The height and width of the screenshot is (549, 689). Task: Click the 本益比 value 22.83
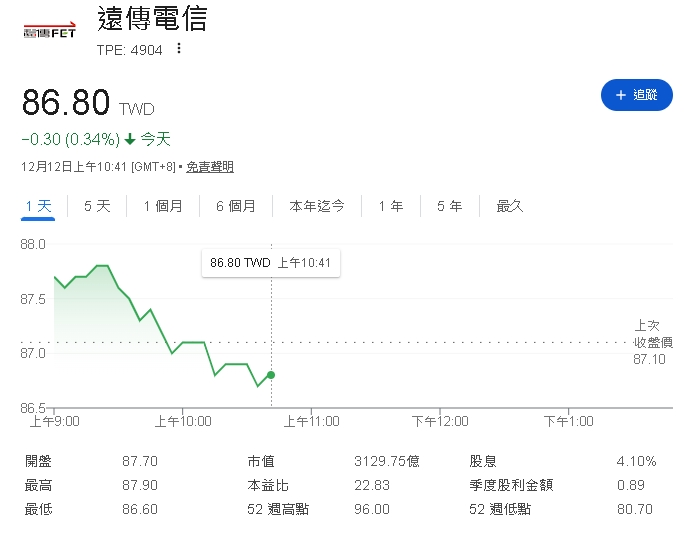[x=372, y=485]
